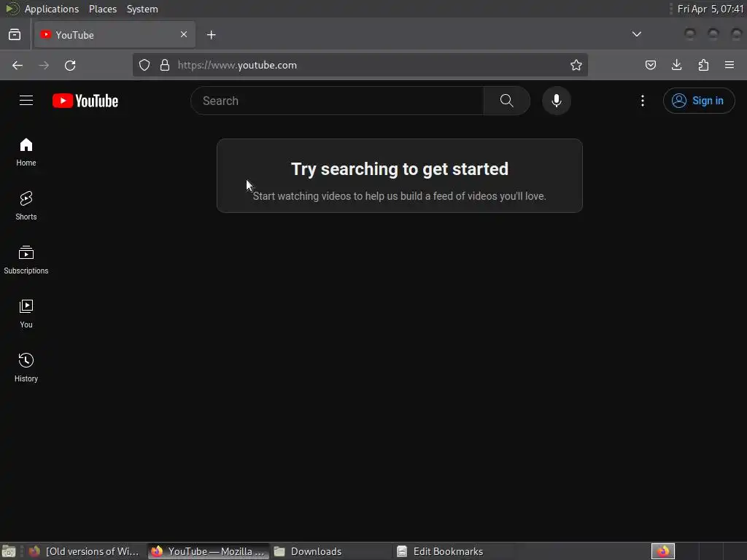Screen dimensions: 747x560
Task: Click the workspace switcher Firefox thumbnail
Action: [662, 551]
